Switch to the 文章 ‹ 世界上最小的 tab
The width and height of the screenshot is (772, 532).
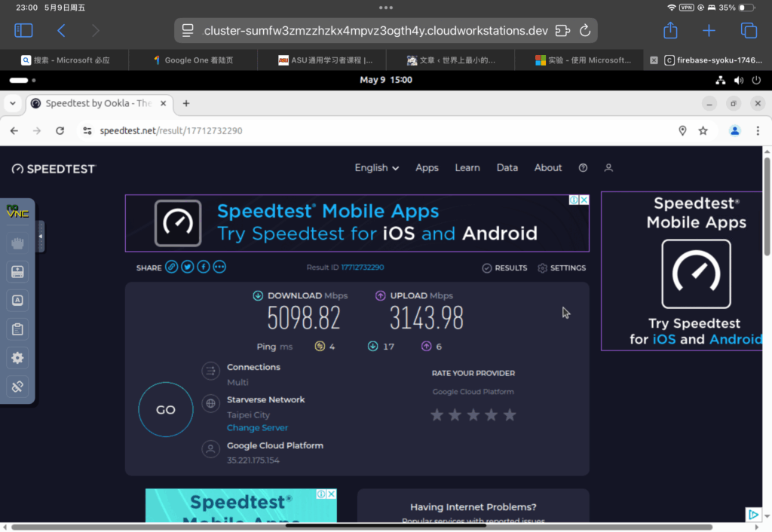(451, 60)
